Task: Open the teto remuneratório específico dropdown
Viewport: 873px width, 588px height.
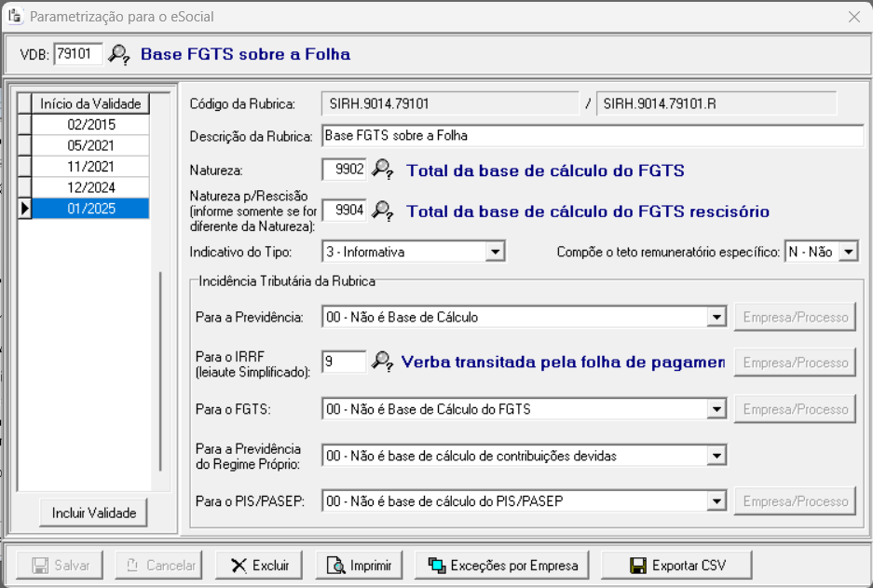Action: (x=848, y=252)
